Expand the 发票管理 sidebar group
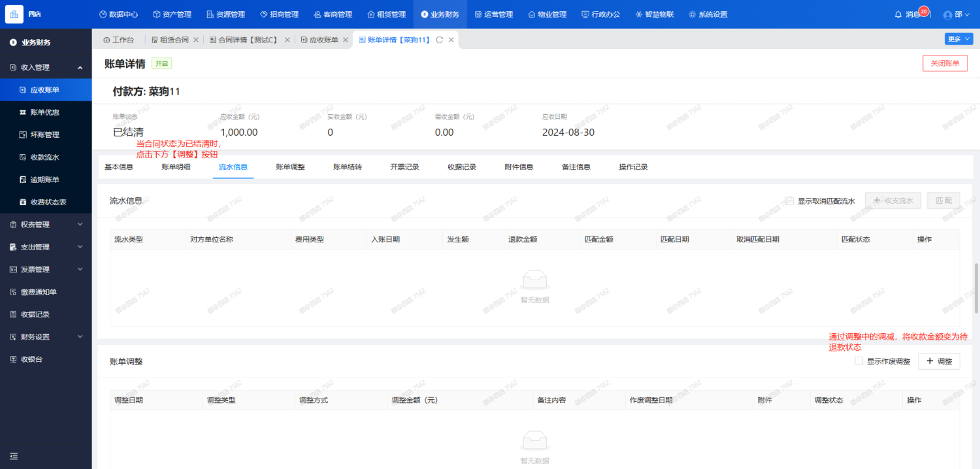The height and width of the screenshot is (469, 980). click(x=80, y=270)
